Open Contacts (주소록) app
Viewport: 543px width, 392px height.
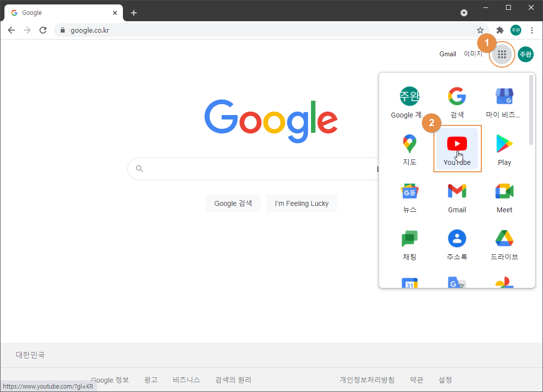(457, 243)
